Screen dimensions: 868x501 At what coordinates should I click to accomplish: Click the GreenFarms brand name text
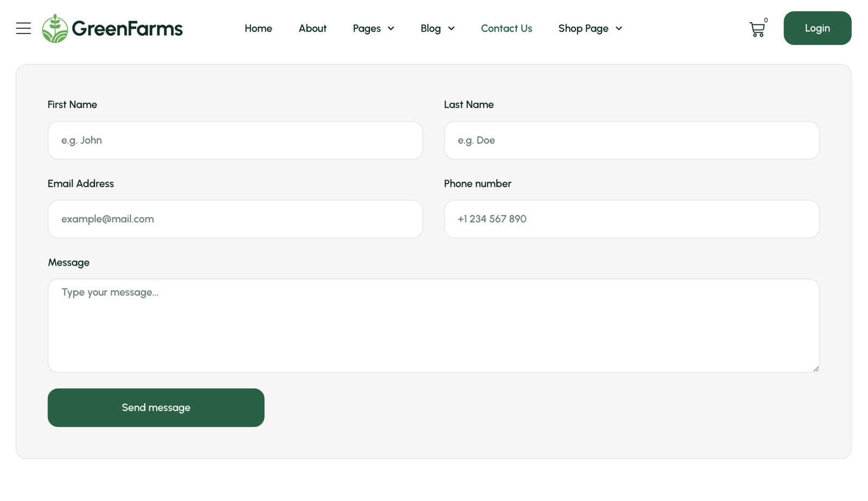click(127, 28)
